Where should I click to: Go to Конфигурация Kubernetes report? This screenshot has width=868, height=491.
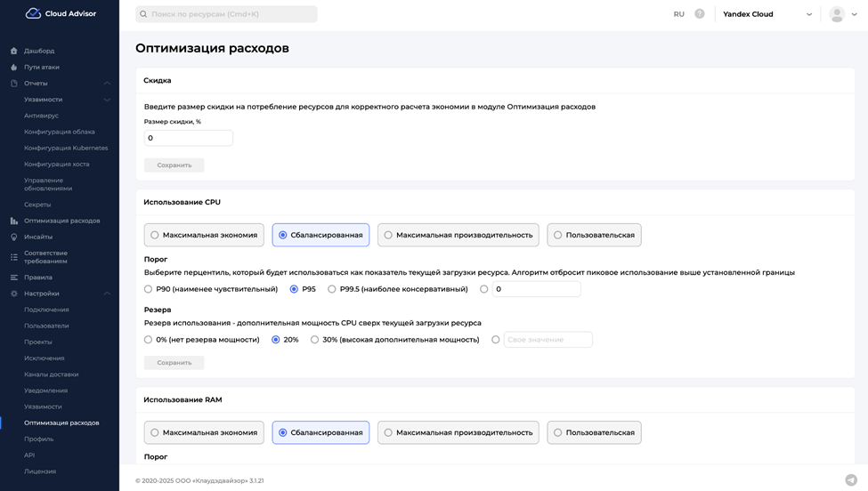[66, 148]
